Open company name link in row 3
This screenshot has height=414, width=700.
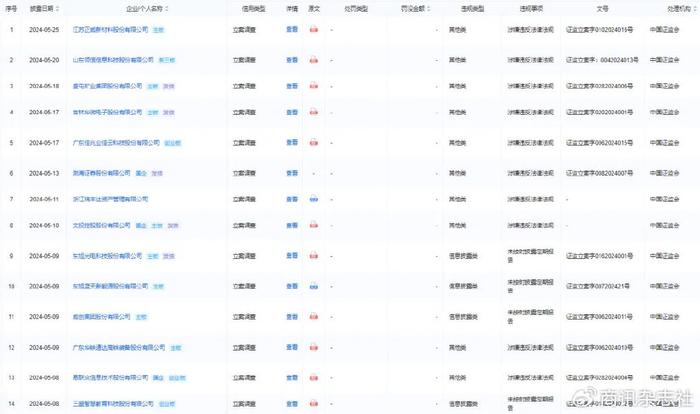108,86
